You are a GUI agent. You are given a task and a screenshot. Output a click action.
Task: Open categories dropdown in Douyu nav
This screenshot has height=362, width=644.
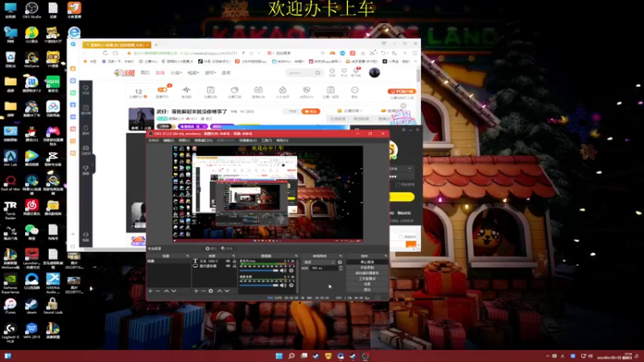[x=176, y=72]
